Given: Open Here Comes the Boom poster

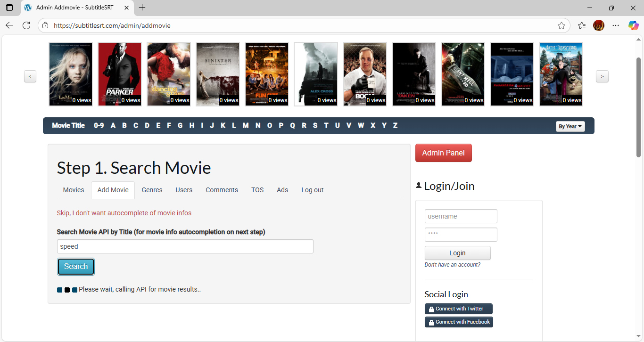Looking at the screenshot, I should point(365,74).
